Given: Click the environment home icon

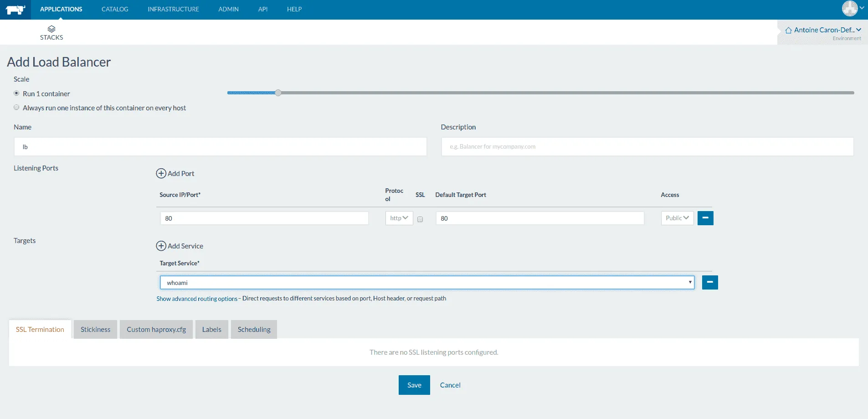Looking at the screenshot, I should (788, 31).
